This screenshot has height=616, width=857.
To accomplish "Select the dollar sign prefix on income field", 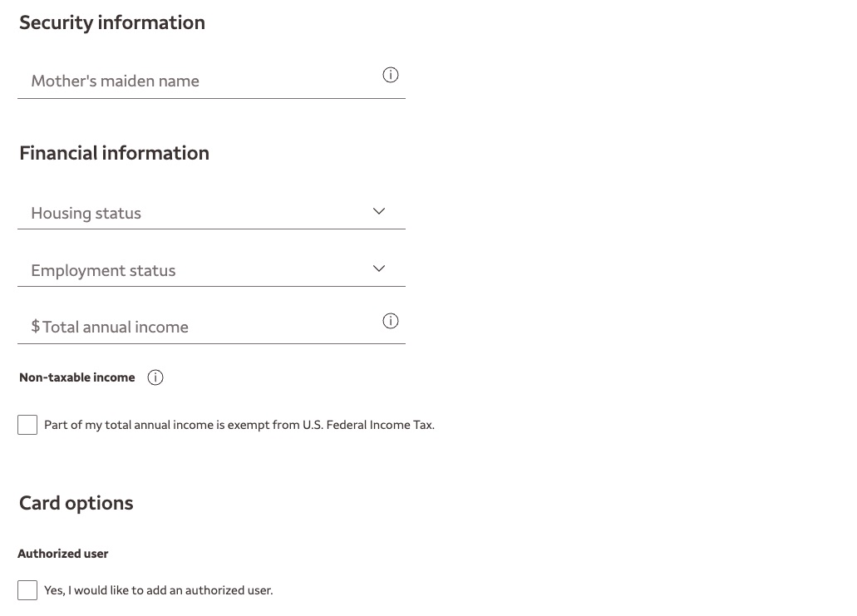I will pyautogui.click(x=35, y=327).
